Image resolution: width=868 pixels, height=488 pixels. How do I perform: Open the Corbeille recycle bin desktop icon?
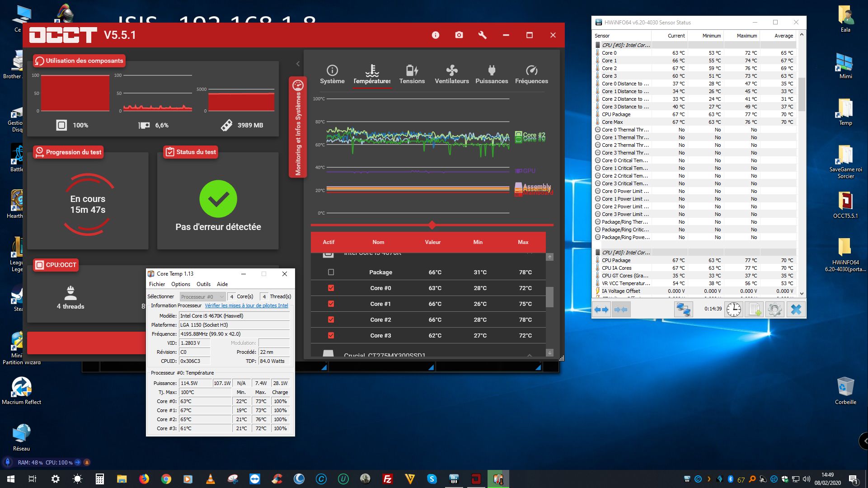[x=845, y=390]
